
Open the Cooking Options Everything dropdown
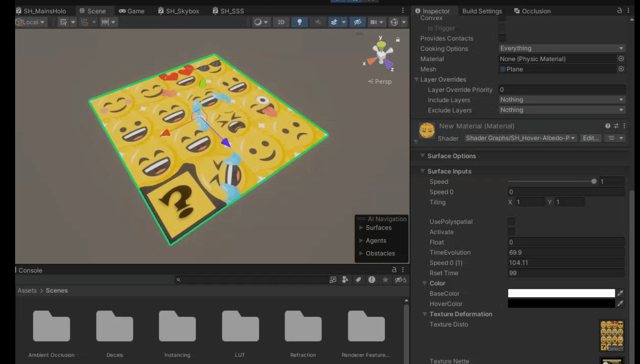pos(562,48)
